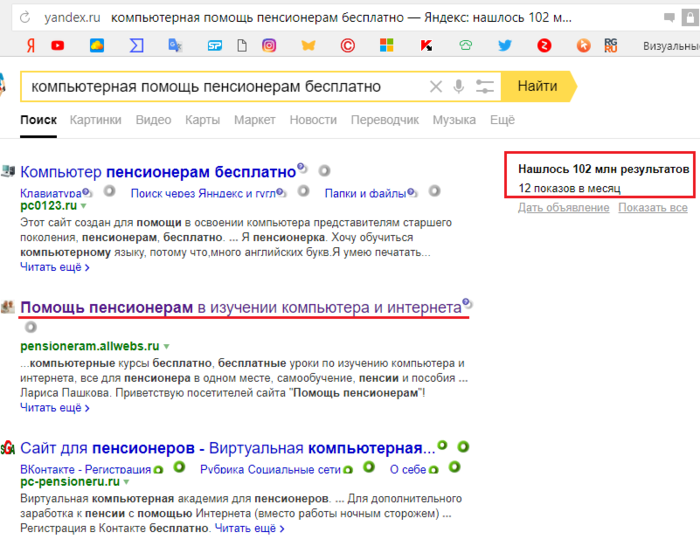This screenshot has height=546, width=700.
Task: Click 'Читать ещё' in pc-pensioneru.ru snippet
Action: (x=250, y=529)
